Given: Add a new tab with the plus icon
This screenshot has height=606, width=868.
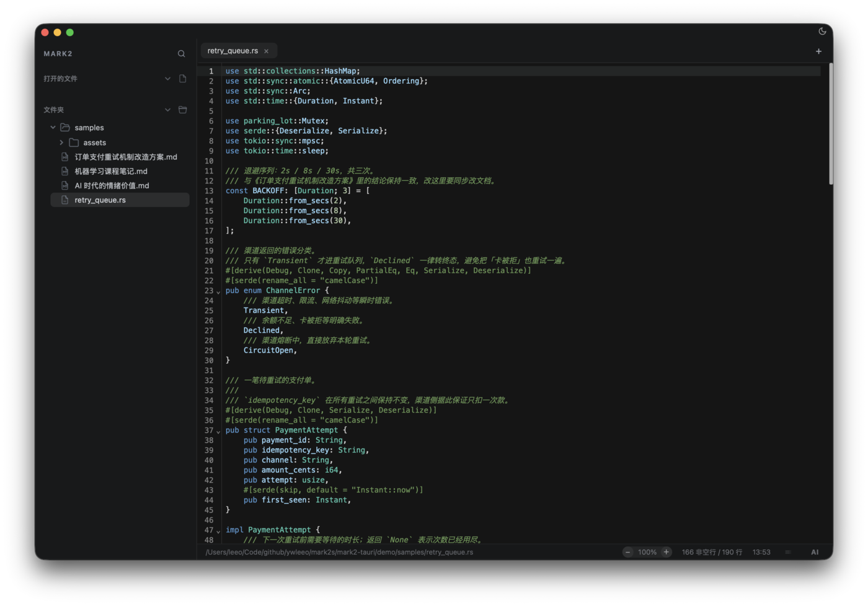Looking at the screenshot, I should click(x=818, y=51).
